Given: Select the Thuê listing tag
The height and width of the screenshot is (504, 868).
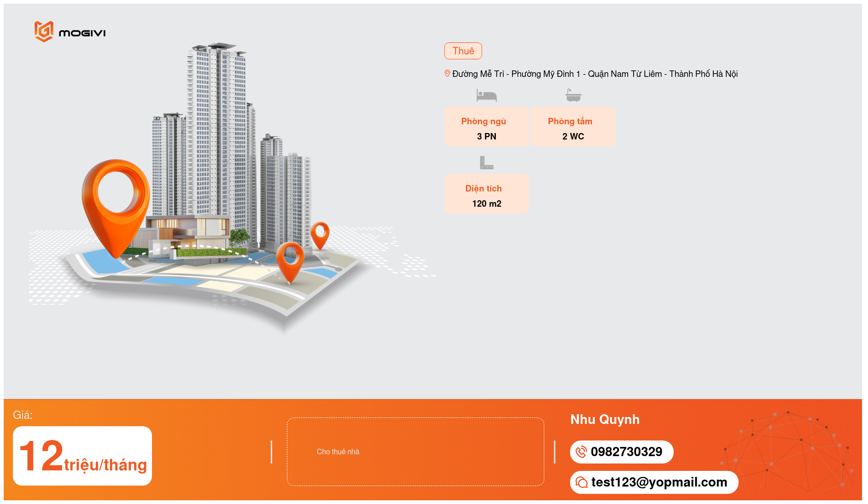Looking at the screenshot, I should [463, 51].
